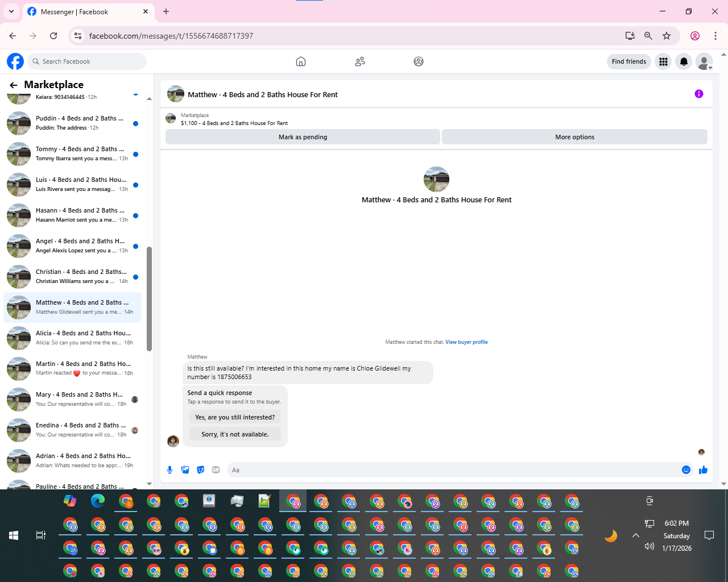This screenshot has height=582, width=728.
Task: Click the large house listing photo in chat
Action: click(x=436, y=179)
